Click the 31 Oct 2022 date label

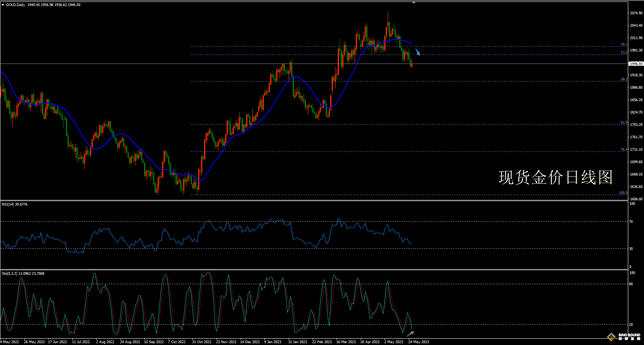[202, 342]
